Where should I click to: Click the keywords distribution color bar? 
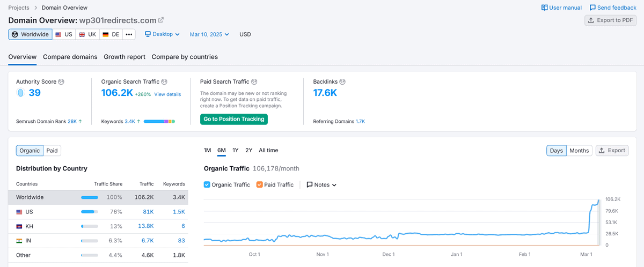point(159,122)
